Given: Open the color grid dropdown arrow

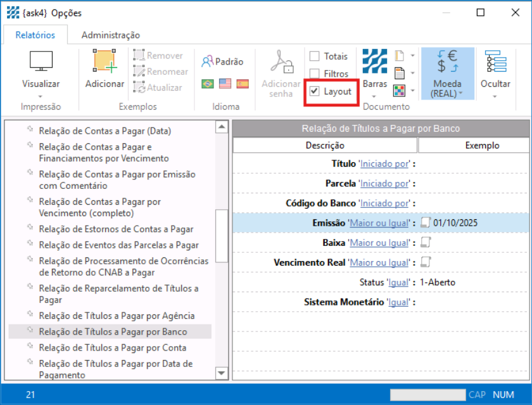Looking at the screenshot, I should (413, 91).
